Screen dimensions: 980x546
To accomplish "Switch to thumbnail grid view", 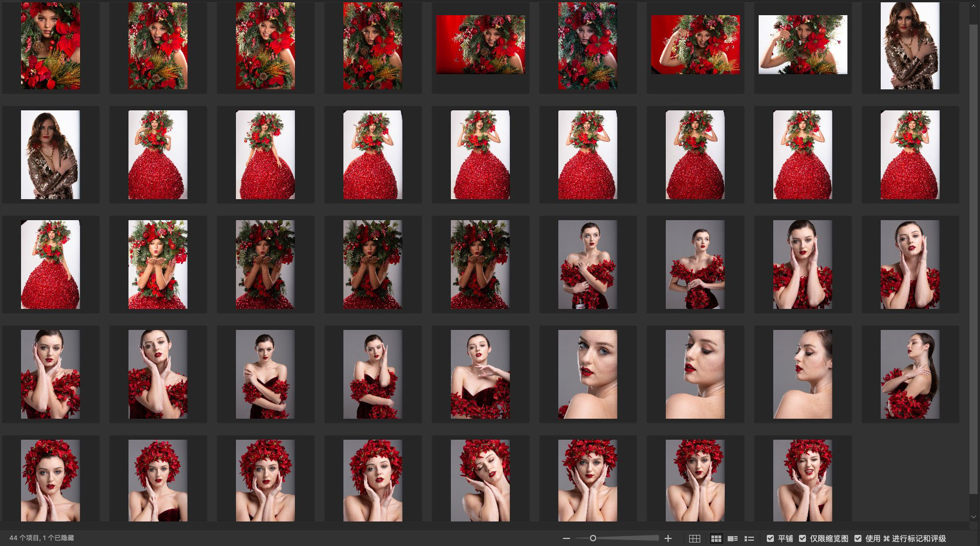I will (x=716, y=538).
